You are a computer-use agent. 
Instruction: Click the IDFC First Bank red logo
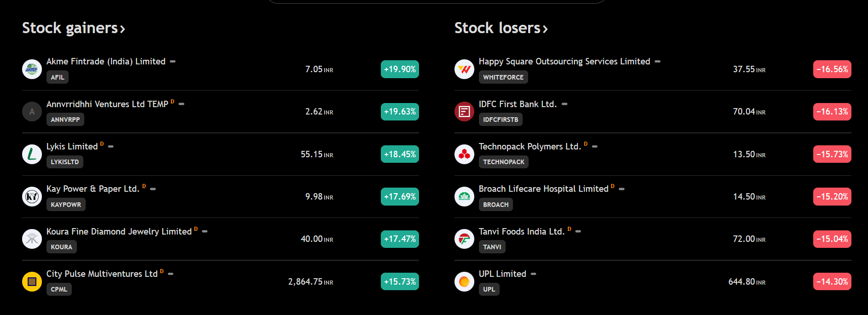464,112
